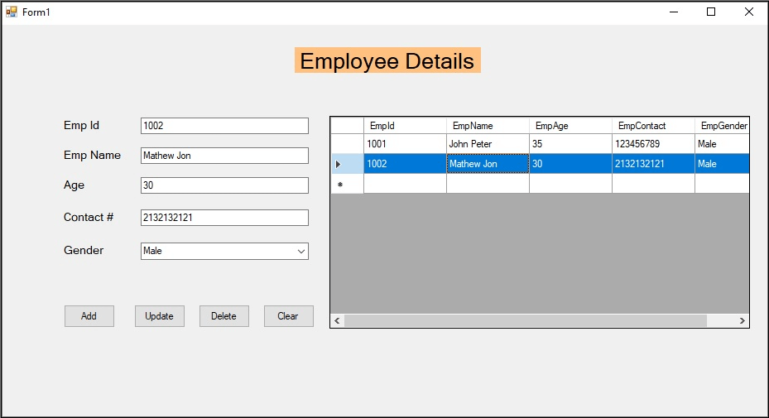Focus the Emp Id text field
Image resolution: width=769 pixels, height=418 pixels.
tap(224, 126)
